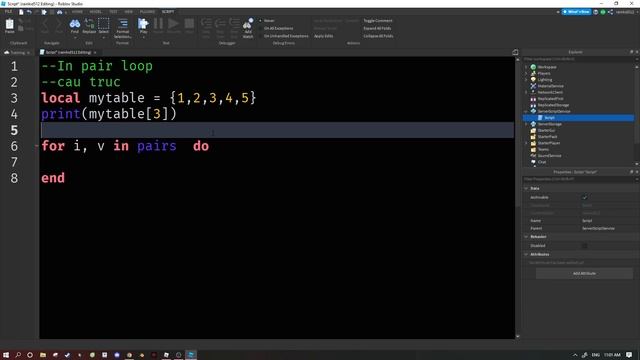
Task: Click the ServerStorage icon
Action: tap(533, 124)
